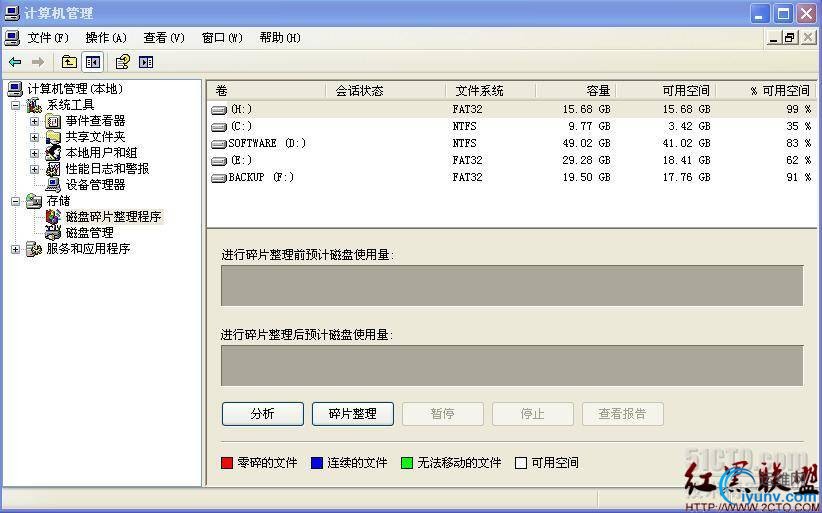Click the blue 连续的文件 legend swatch
Screen dimensions: 822x513
pos(317,463)
